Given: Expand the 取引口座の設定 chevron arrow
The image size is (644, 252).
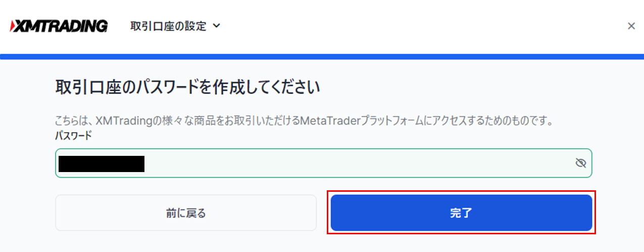Looking at the screenshot, I should click(217, 26).
